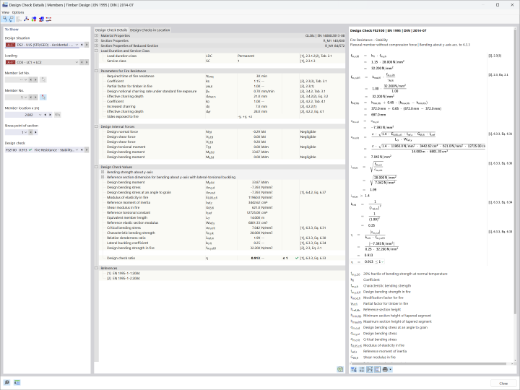Click the first icon in the bottom-left corner

pyautogui.click(x=7, y=382)
